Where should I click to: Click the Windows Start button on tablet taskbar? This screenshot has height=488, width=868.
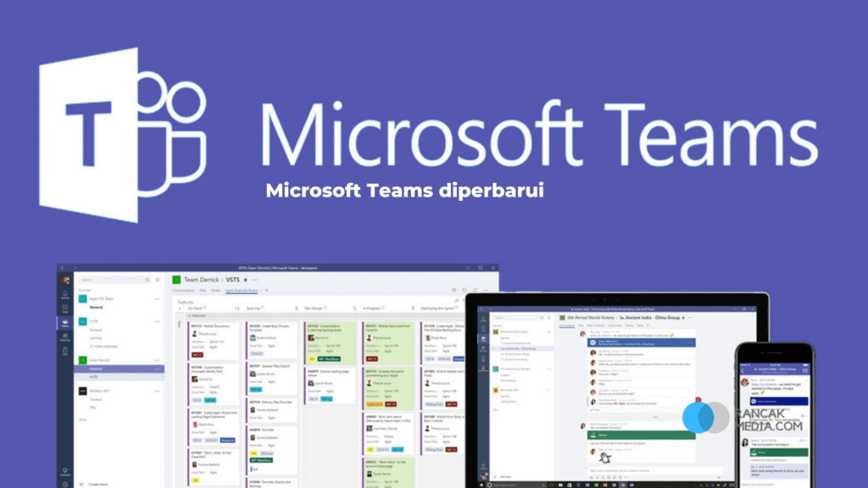[x=481, y=485]
